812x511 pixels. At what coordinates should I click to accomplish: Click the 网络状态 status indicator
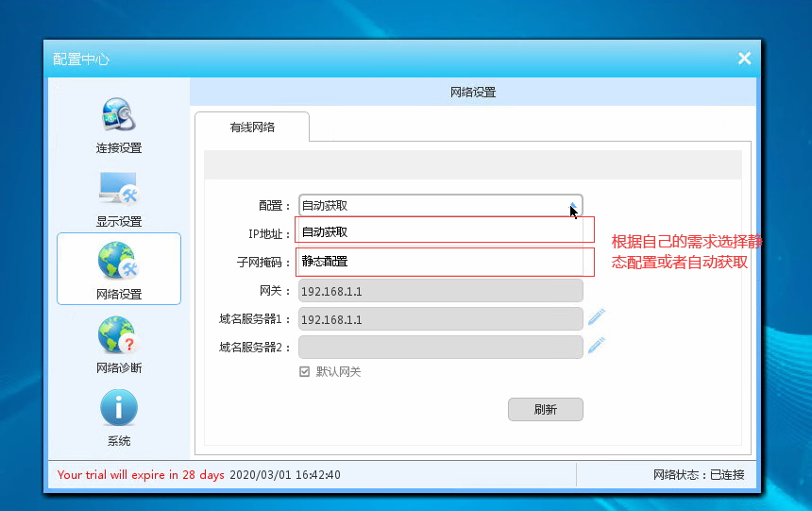coord(698,475)
